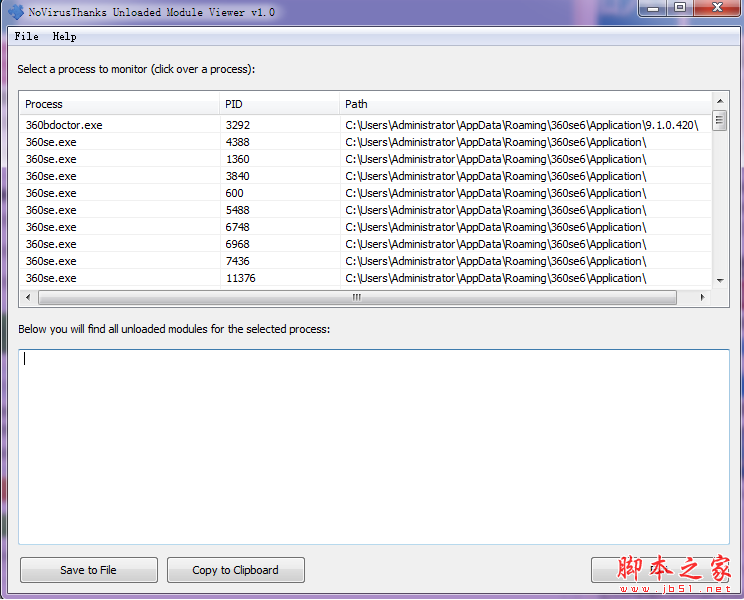This screenshot has width=744, height=600.
Task: Click PID value 3292
Action: (x=238, y=125)
